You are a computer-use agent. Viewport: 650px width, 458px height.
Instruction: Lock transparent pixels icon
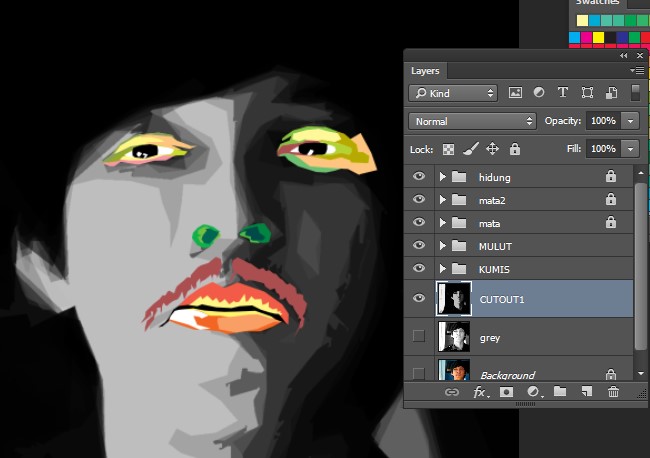(448, 149)
